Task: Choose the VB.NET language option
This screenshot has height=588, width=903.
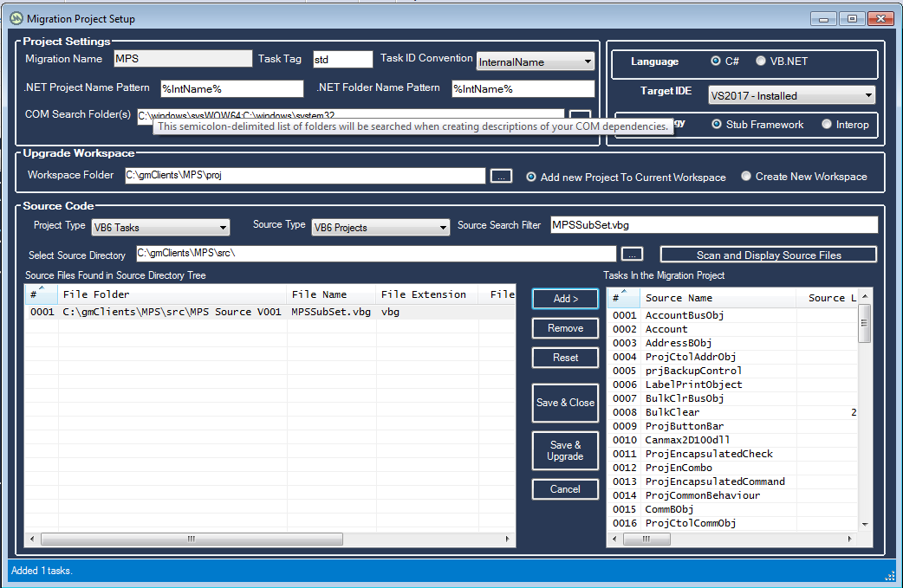Action: click(761, 61)
